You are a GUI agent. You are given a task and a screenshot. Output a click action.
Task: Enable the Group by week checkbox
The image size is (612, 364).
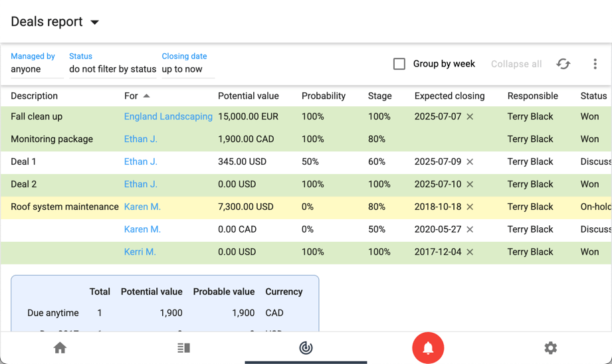[399, 64]
